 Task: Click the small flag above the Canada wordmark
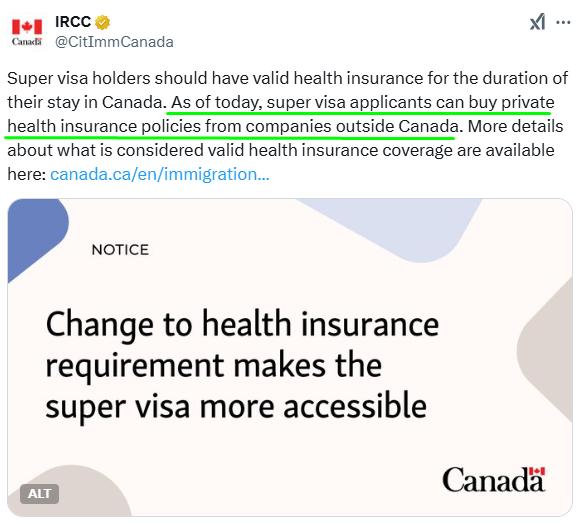pos(537,471)
